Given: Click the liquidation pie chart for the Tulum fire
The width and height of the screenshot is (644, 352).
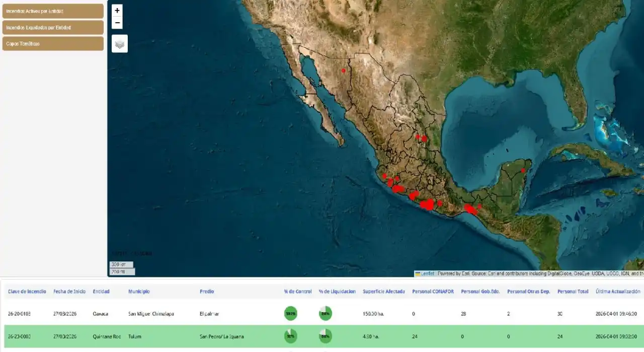Looking at the screenshot, I should click(x=326, y=336).
